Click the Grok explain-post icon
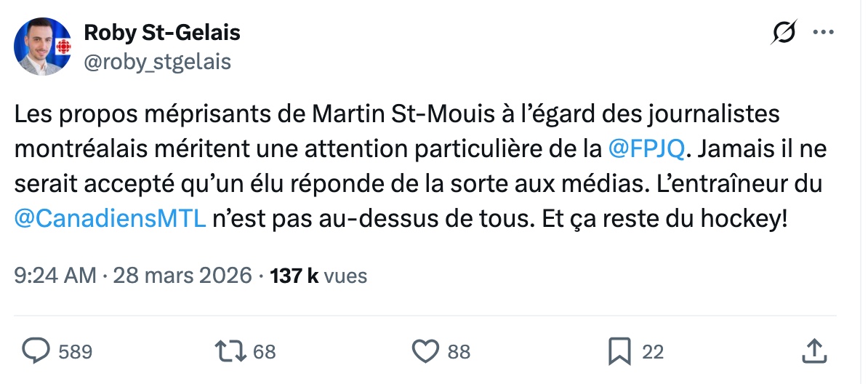This screenshot has width=868, height=384. point(784,33)
